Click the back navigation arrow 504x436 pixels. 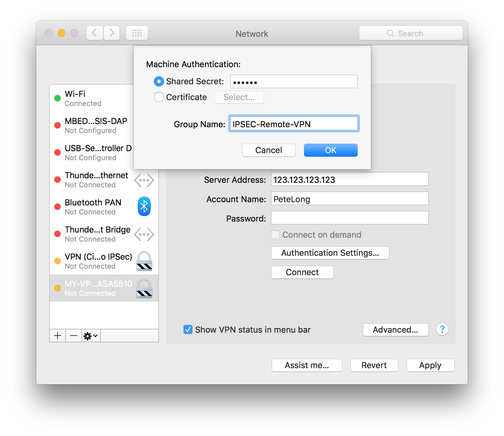click(x=95, y=33)
